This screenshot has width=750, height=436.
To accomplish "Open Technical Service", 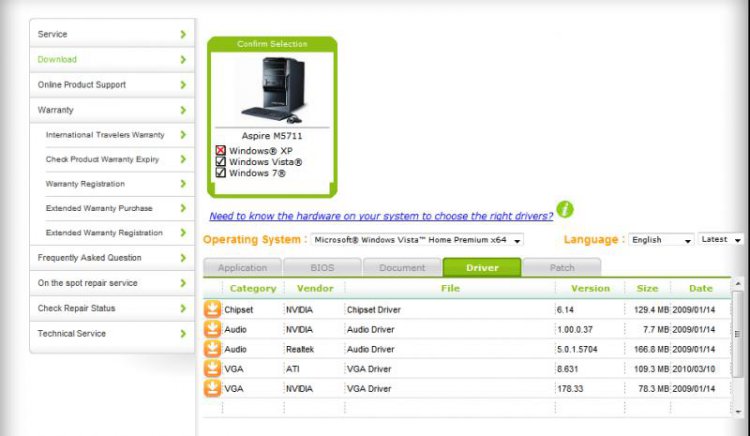I will (112, 334).
